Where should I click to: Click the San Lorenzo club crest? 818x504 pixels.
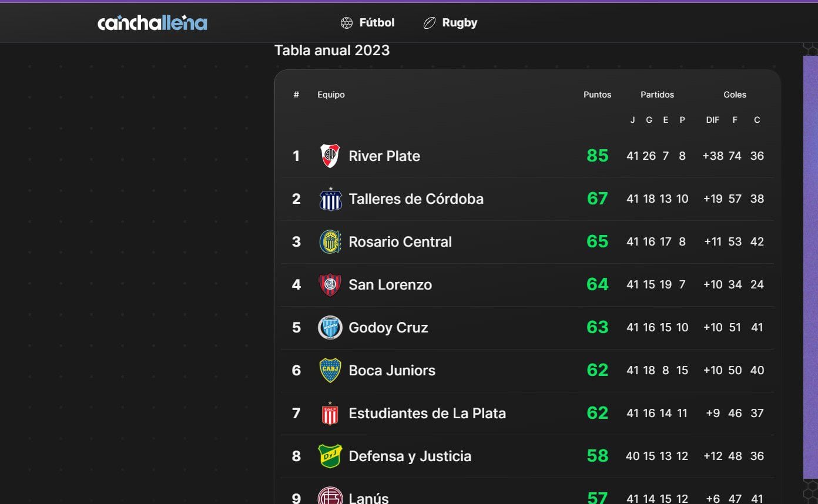(x=330, y=285)
